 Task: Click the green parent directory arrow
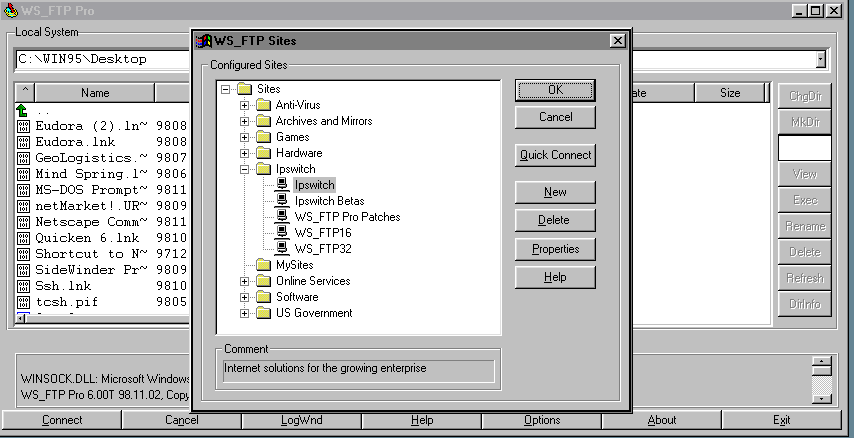[22, 111]
